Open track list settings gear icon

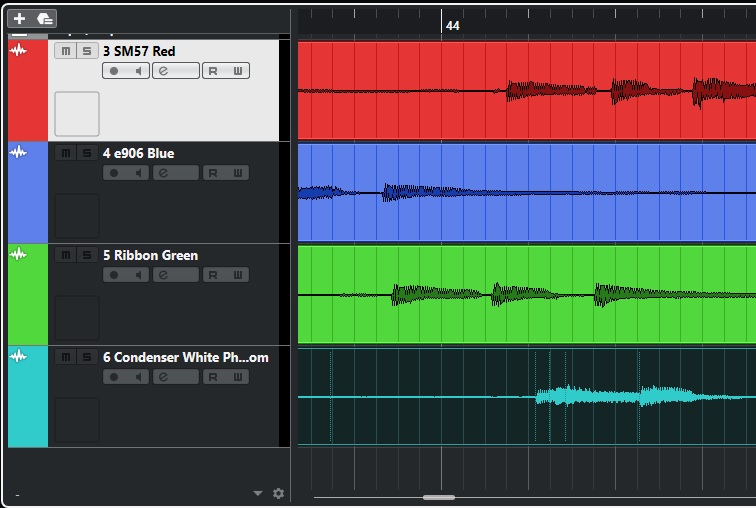coord(278,493)
